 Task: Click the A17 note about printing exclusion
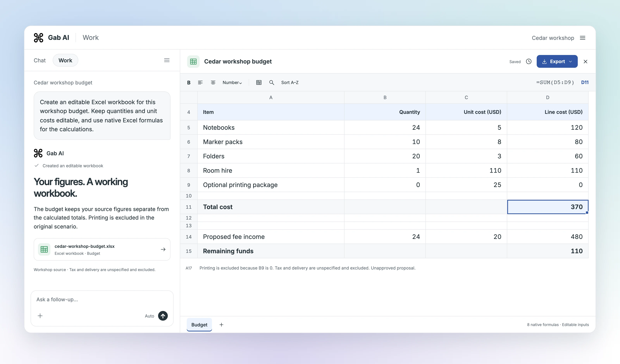point(307,268)
